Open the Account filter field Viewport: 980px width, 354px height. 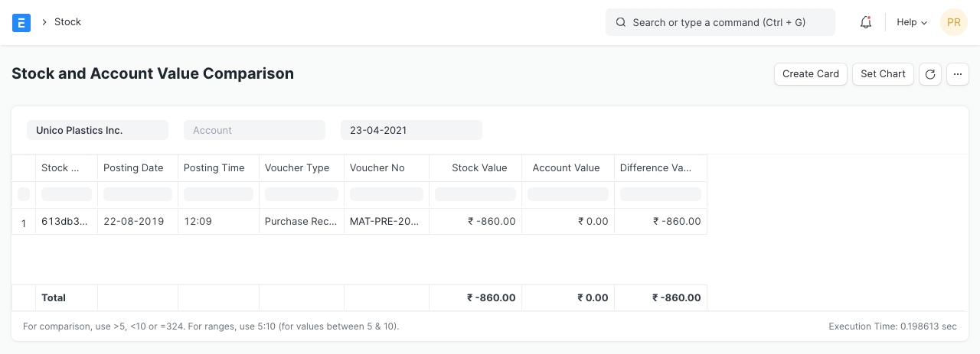pyautogui.click(x=254, y=130)
